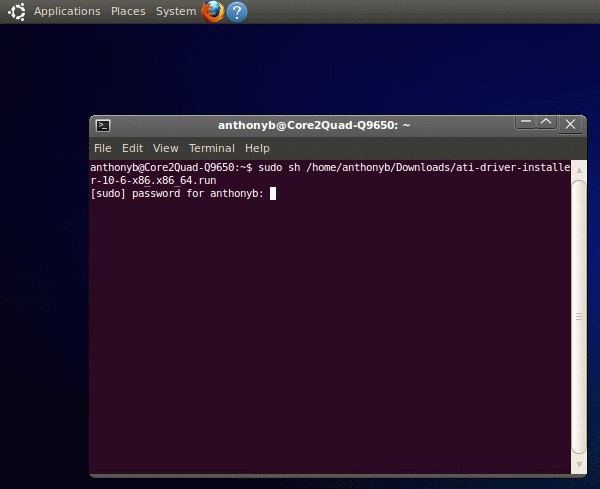Click the terminal scrollbar down arrow
This screenshot has height=489, width=600.
click(x=579, y=465)
